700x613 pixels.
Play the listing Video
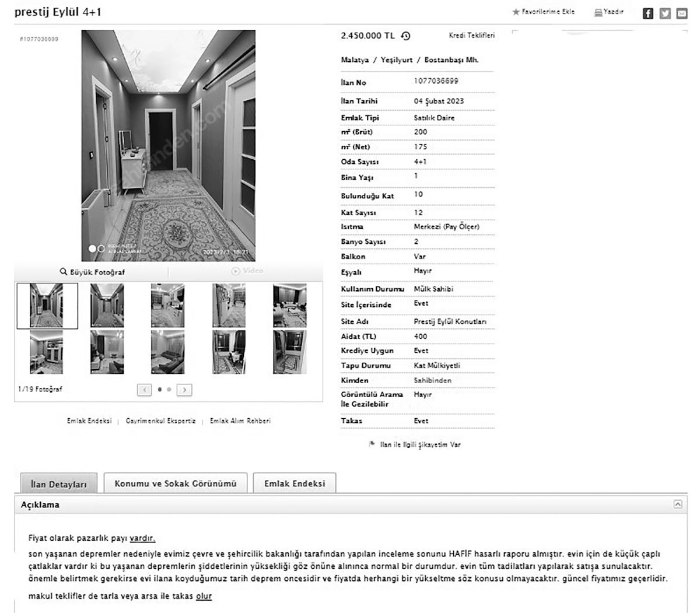click(247, 271)
